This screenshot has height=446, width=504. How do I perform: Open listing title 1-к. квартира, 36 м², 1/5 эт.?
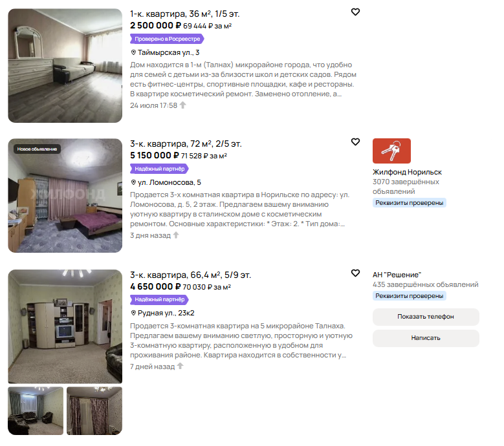185,14
